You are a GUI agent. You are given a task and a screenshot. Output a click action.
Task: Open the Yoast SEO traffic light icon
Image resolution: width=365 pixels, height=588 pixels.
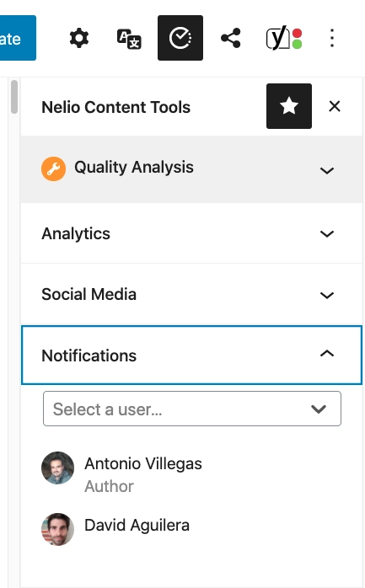[x=284, y=38]
